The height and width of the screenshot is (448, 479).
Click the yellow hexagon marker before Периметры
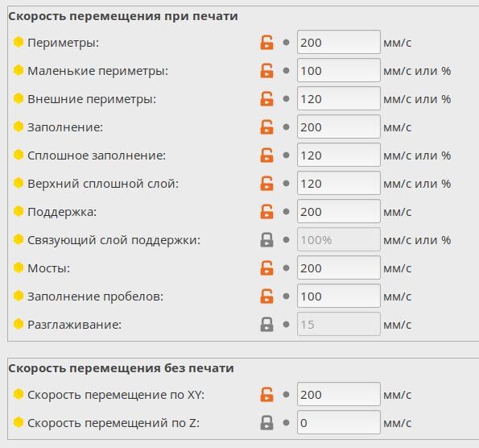click(x=19, y=42)
